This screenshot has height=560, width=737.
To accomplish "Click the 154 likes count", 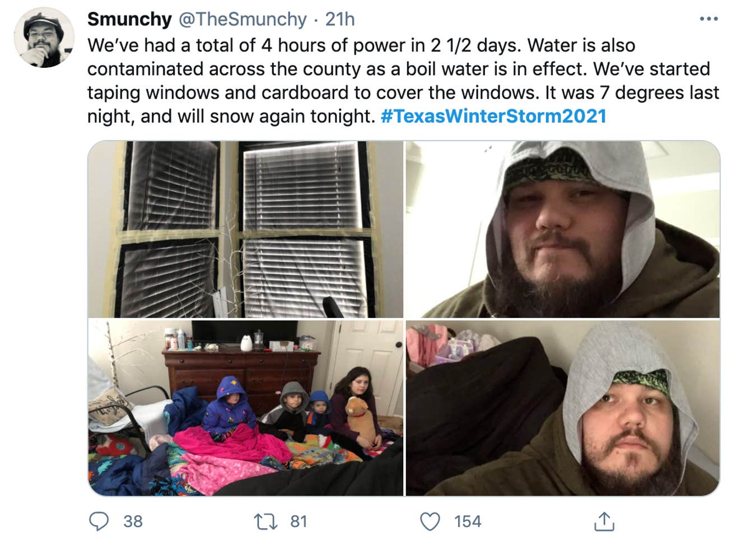I will 468,521.
